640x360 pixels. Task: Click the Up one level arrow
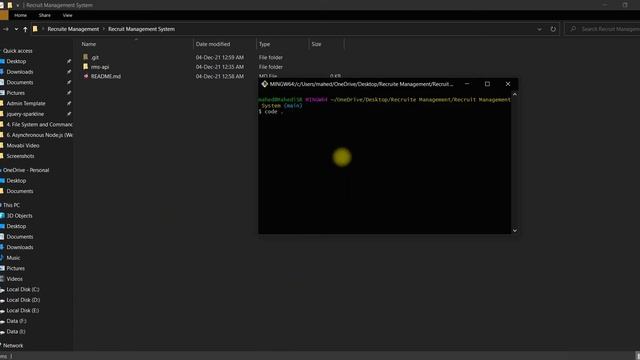(x=25, y=29)
